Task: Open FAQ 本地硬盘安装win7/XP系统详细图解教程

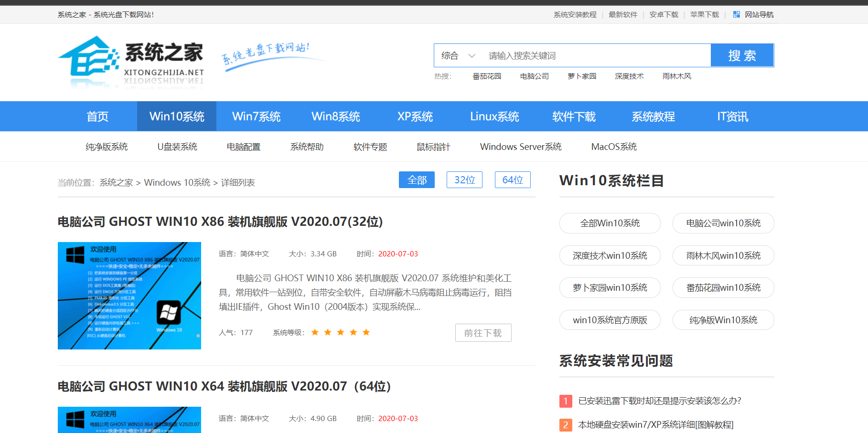Action: pyautogui.click(x=656, y=425)
